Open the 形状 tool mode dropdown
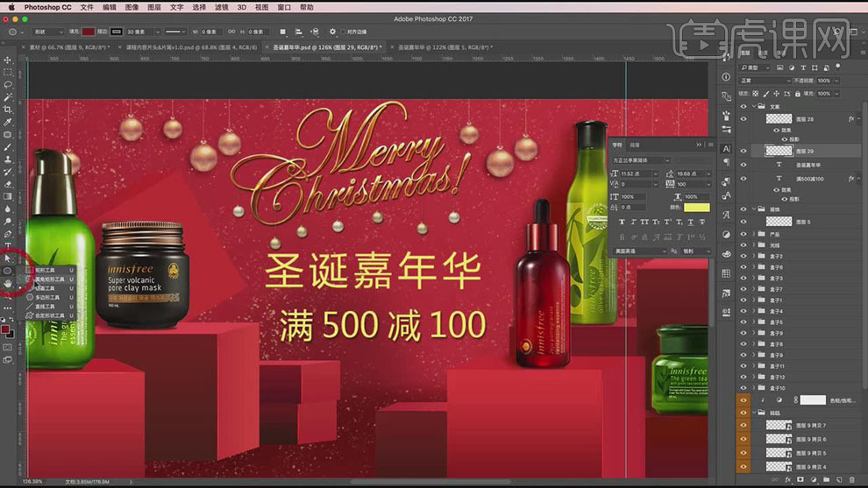Image resolution: width=868 pixels, height=488 pixels. click(x=48, y=32)
